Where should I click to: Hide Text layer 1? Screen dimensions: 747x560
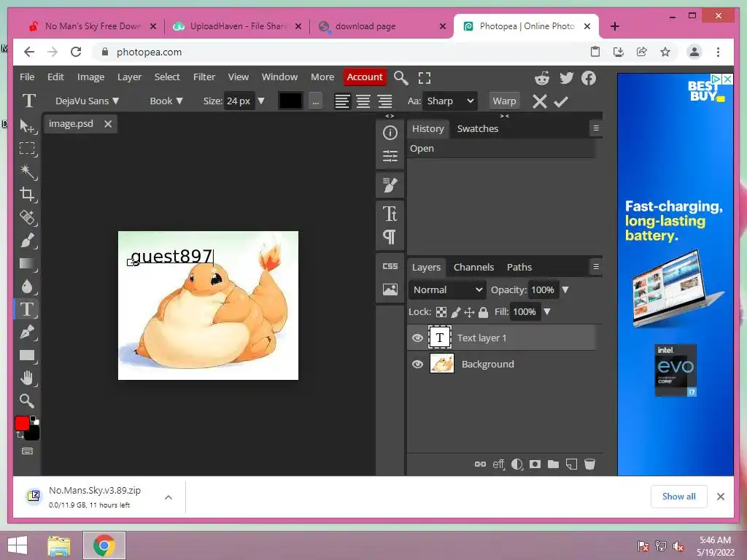[417, 338]
